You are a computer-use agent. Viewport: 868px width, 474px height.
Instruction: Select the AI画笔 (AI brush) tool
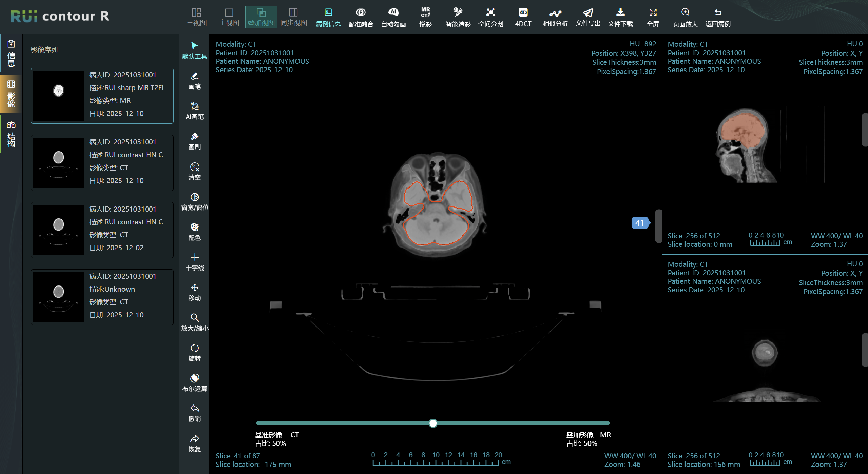pyautogui.click(x=194, y=111)
